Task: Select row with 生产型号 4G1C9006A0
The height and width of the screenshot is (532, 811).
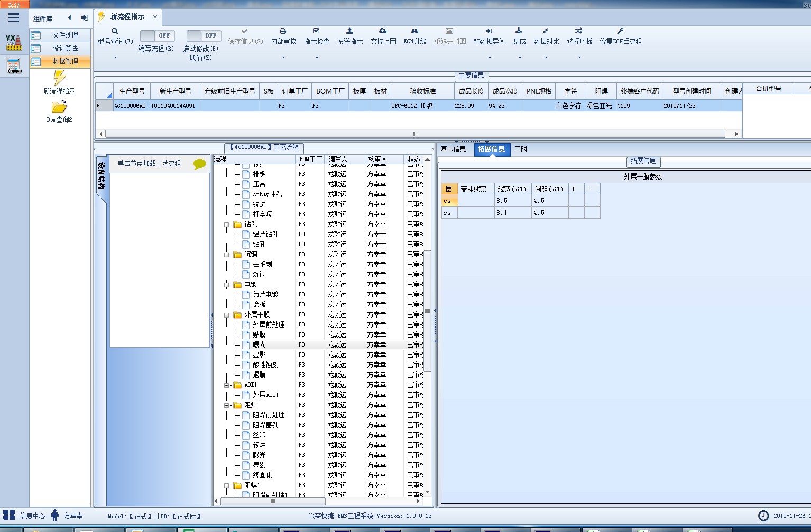Action: point(418,106)
